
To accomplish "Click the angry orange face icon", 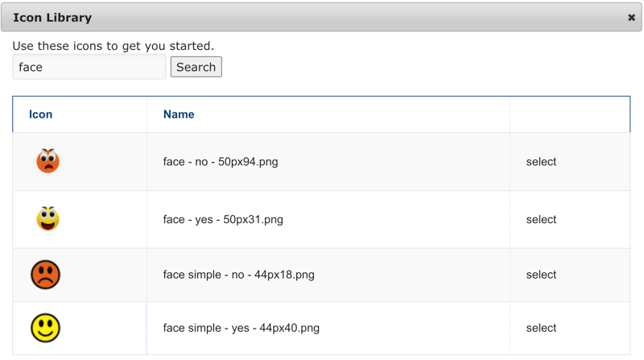I will click(47, 161).
